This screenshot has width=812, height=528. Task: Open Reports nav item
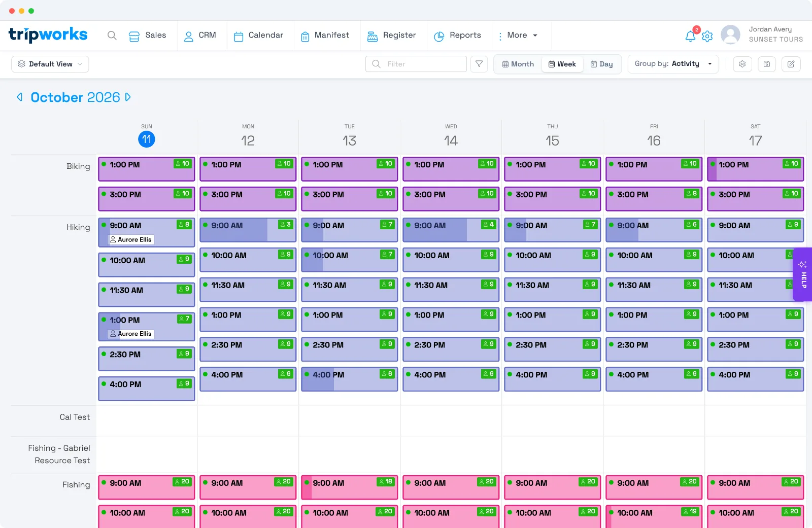coord(457,36)
